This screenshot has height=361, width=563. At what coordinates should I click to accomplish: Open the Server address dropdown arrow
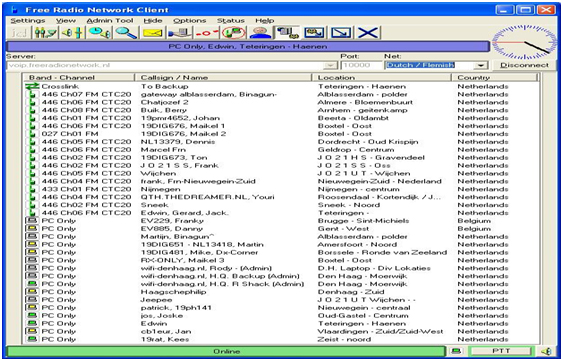point(330,65)
